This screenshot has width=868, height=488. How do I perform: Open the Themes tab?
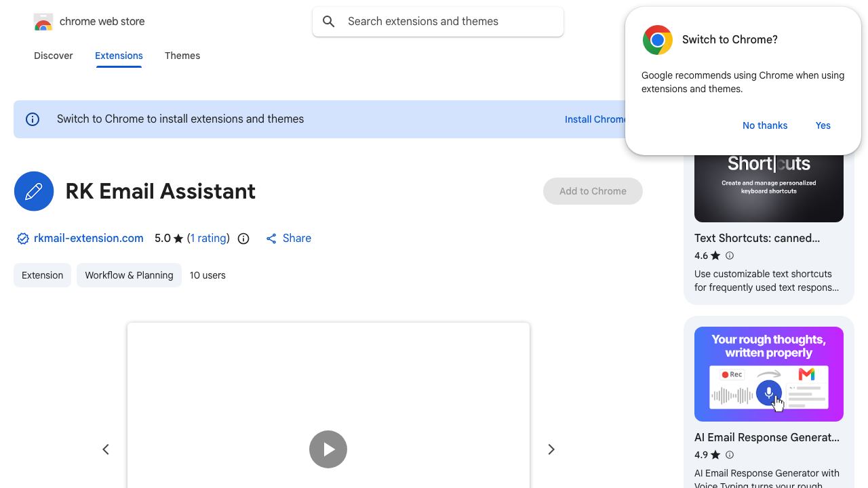182,56
